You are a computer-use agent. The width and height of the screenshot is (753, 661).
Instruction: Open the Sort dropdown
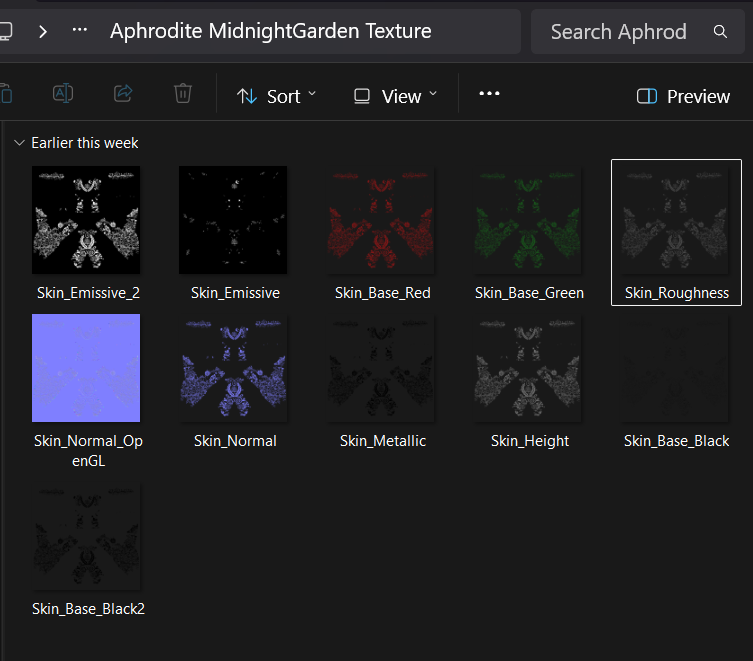(x=277, y=96)
